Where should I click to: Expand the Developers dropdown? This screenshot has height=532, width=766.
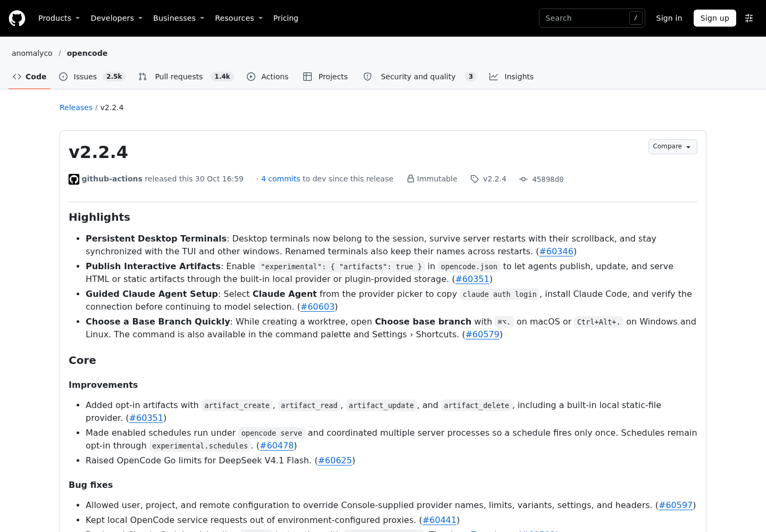(x=116, y=18)
